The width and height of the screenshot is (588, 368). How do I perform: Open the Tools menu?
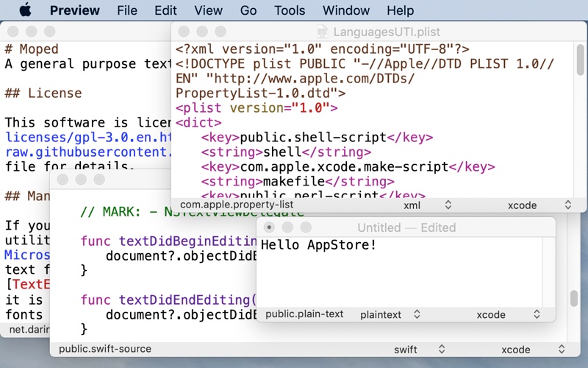pyautogui.click(x=290, y=10)
